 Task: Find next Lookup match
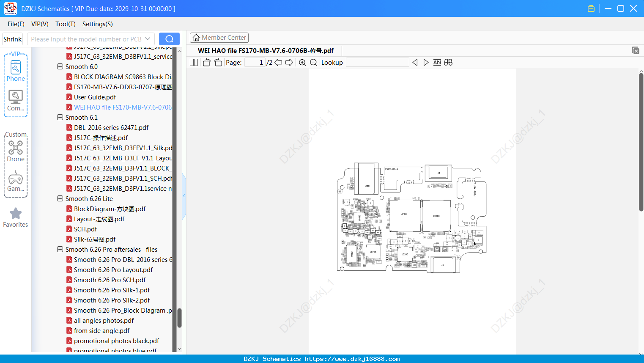pos(426,63)
